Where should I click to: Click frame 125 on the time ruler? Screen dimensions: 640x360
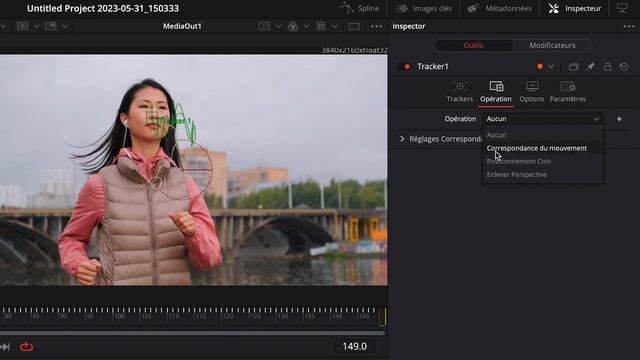[x=255, y=316]
